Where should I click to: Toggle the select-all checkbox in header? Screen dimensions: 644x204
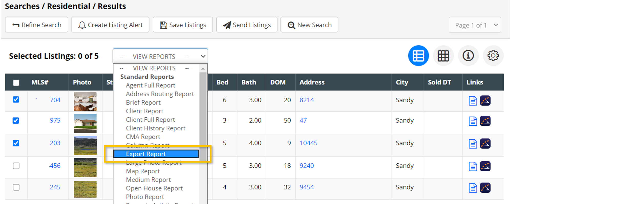pyautogui.click(x=16, y=83)
